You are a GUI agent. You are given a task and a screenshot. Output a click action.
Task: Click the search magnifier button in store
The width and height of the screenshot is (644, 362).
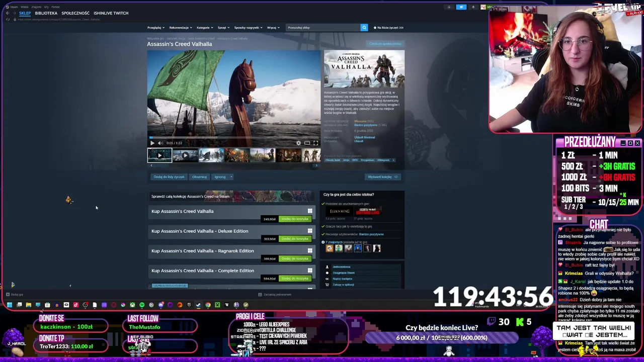(x=364, y=28)
